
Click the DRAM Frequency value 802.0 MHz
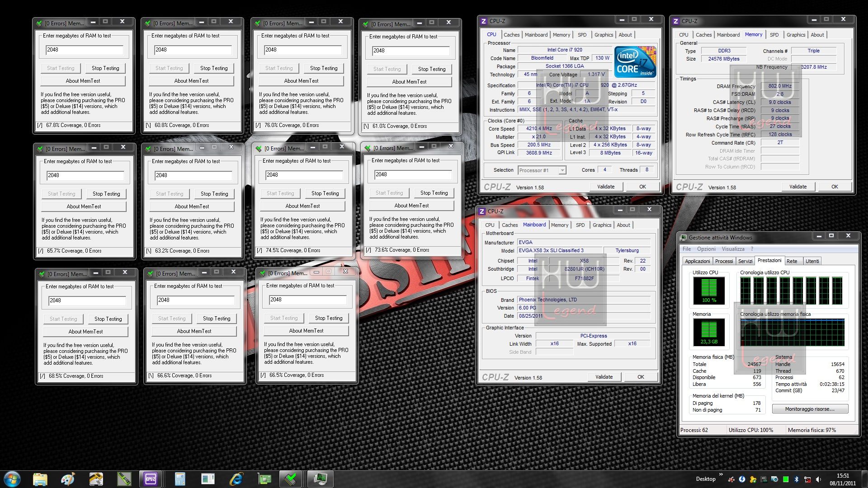coord(780,86)
